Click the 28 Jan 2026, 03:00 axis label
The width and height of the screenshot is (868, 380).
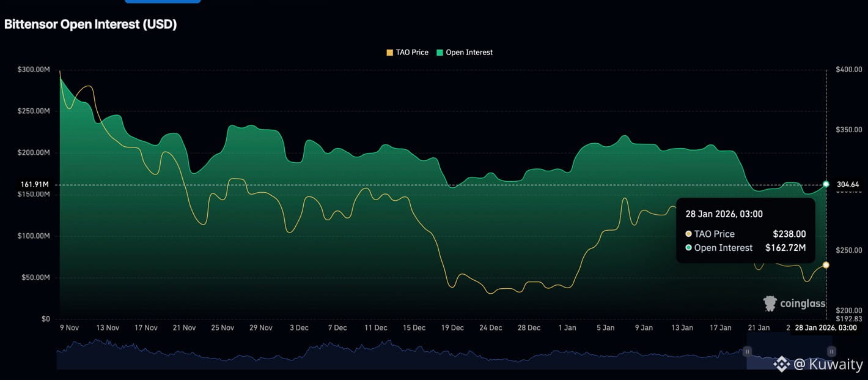(x=825, y=328)
